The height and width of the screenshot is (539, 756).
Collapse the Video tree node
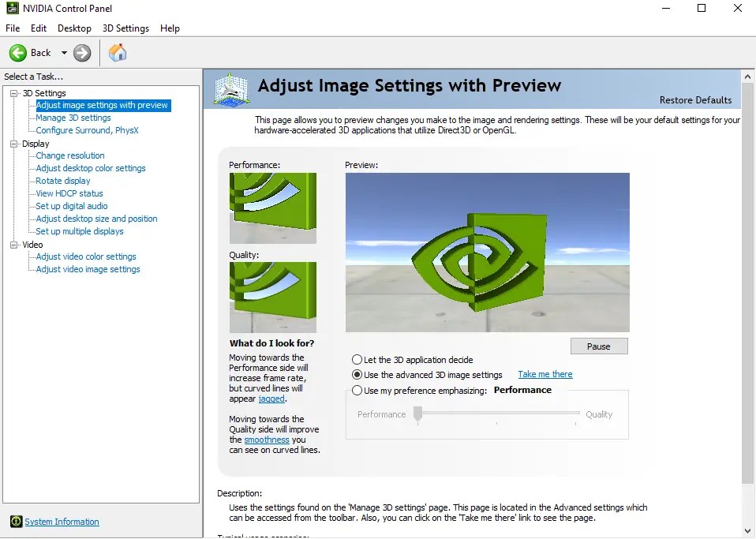tap(14, 245)
